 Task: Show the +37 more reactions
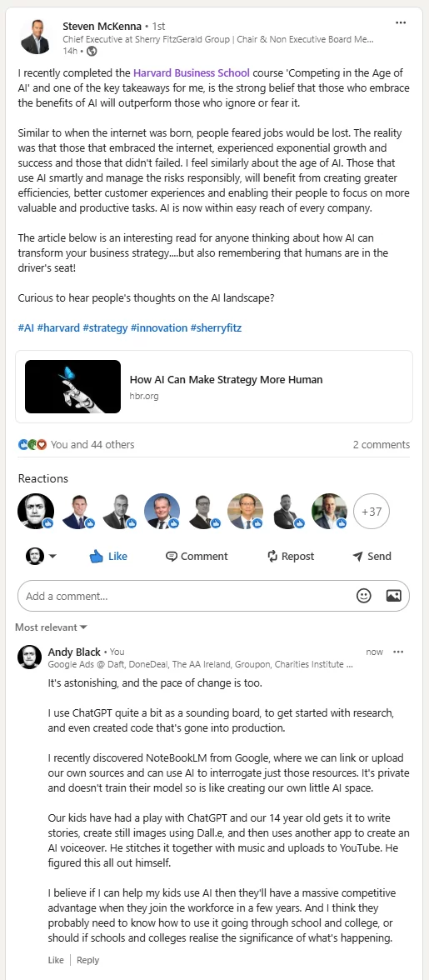(x=372, y=512)
